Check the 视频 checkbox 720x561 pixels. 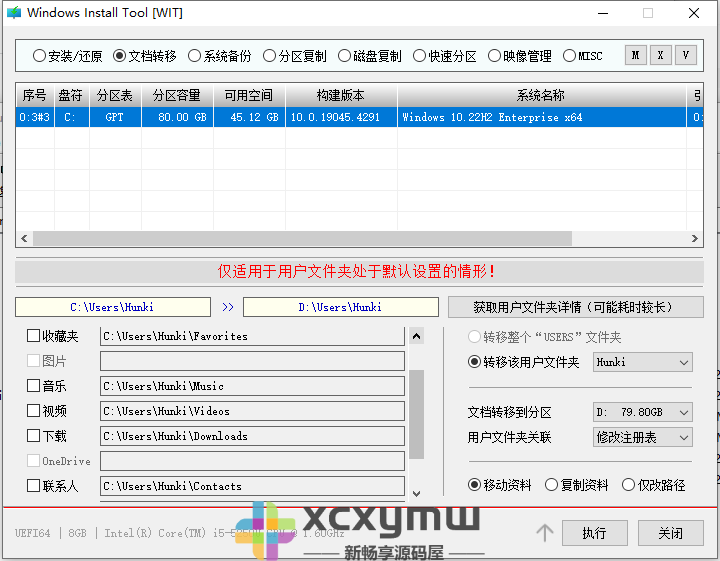coord(33,410)
